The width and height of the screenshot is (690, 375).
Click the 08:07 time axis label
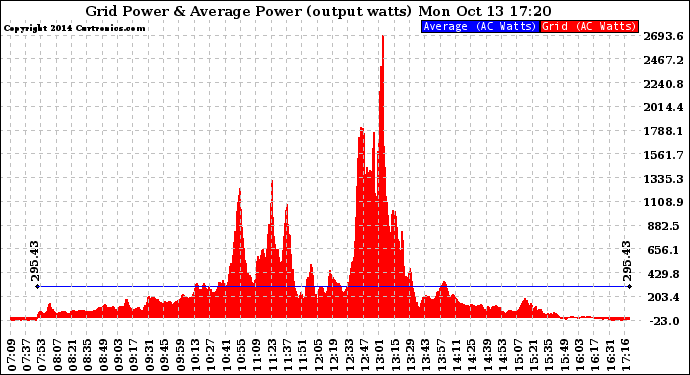tap(57, 354)
